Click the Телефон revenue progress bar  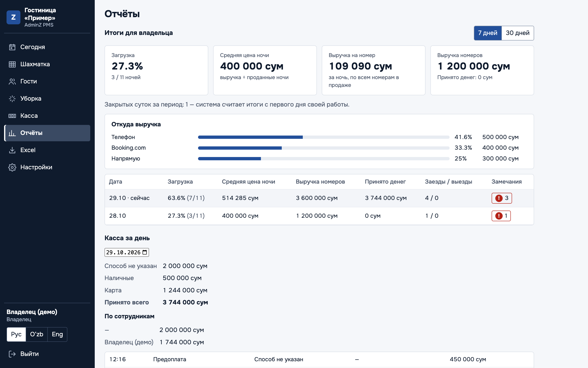[x=324, y=137]
